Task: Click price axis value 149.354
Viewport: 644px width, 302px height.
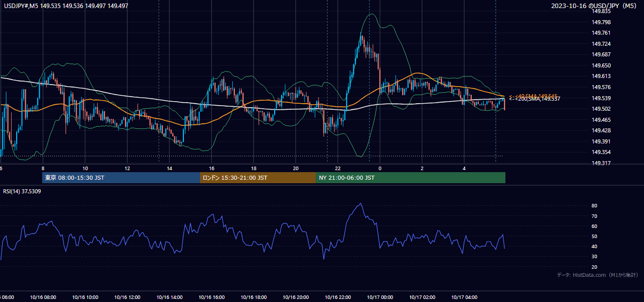Action: [601, 152]
